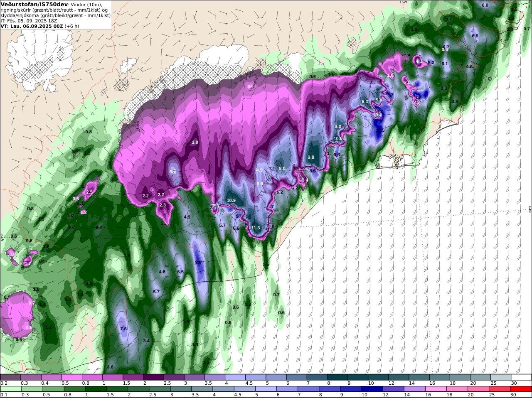This screenshot has width=532, height=398.
Task: Click the 7.6 precipitation value label
Action: tap(123, 329)
